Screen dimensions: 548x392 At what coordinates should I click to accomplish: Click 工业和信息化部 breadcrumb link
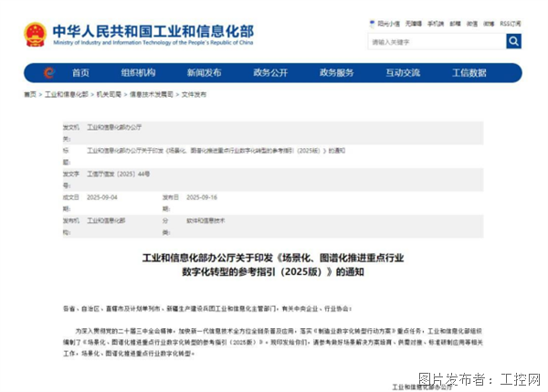pyautogui.click(x=67, y=94)
